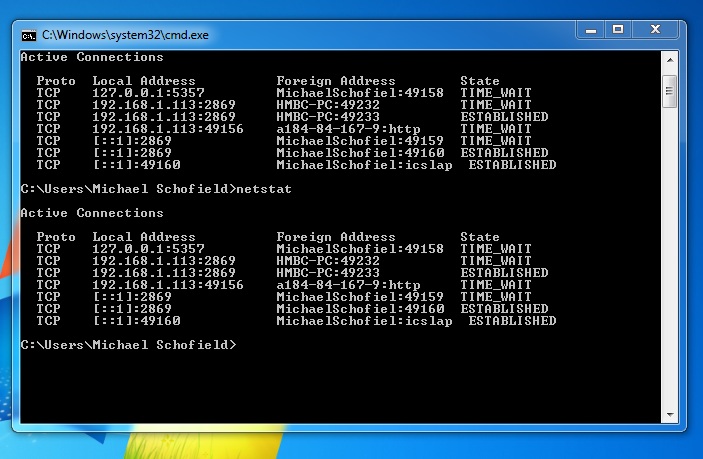Viewport: 703px width, 459px height.
Task: Click ESTABLISHED for HMBC-PC:49233 in first table
Action: click(504, 117)
